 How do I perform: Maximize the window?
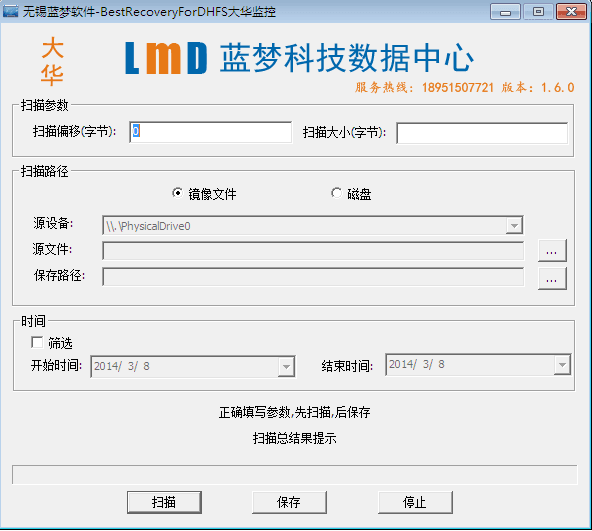tap(538, 12)
